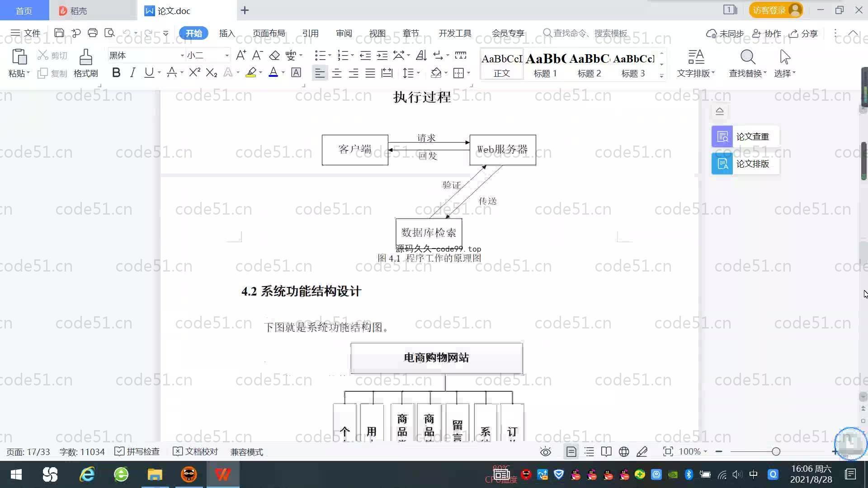Decrease paragraph indent
This screenshot has width=868, height=488.
coord(365,56)
